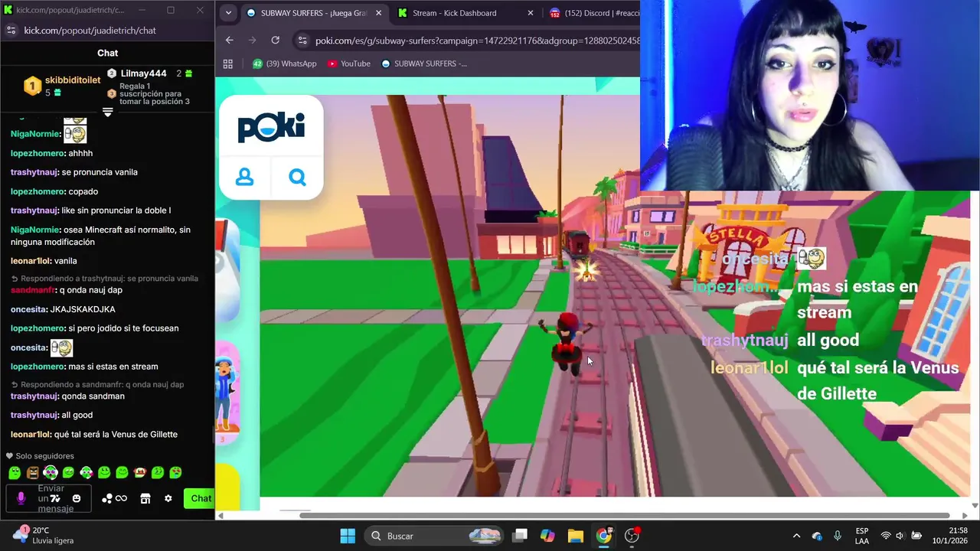Click the poki.com address bar URL
This screenshot has width=980, height=551.
(477, 40)
